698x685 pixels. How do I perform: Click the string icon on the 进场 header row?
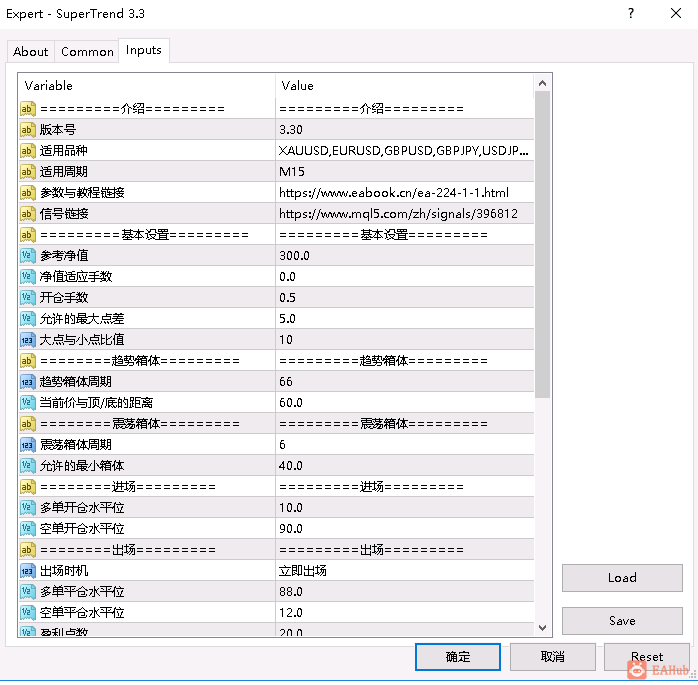coord(27,486)
